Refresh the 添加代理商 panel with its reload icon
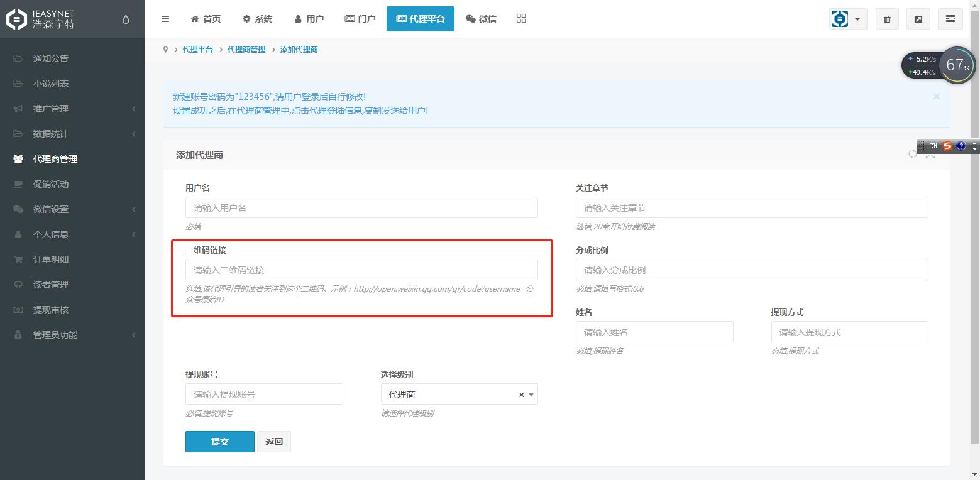 [x=913, y=154]
